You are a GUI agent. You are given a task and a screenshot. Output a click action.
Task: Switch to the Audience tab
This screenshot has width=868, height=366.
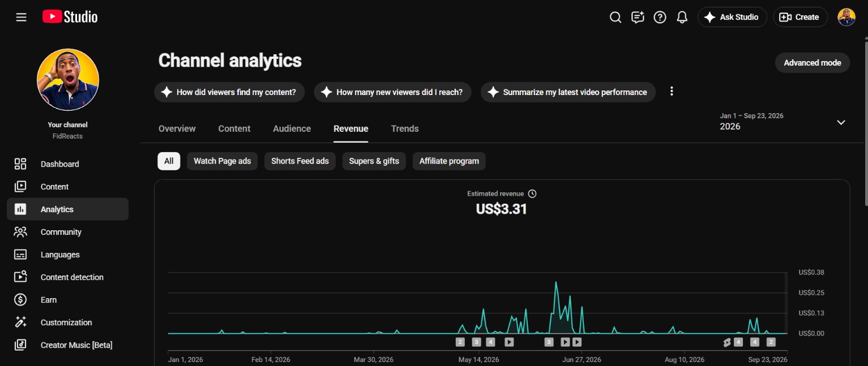292,128
